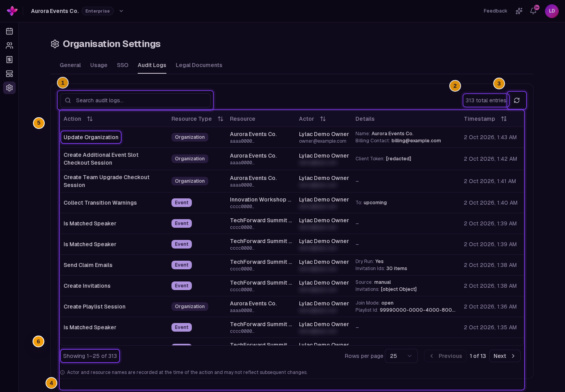Click the Update Organization action entry
The width and height of the screenshot is (565, 392).
91,137
